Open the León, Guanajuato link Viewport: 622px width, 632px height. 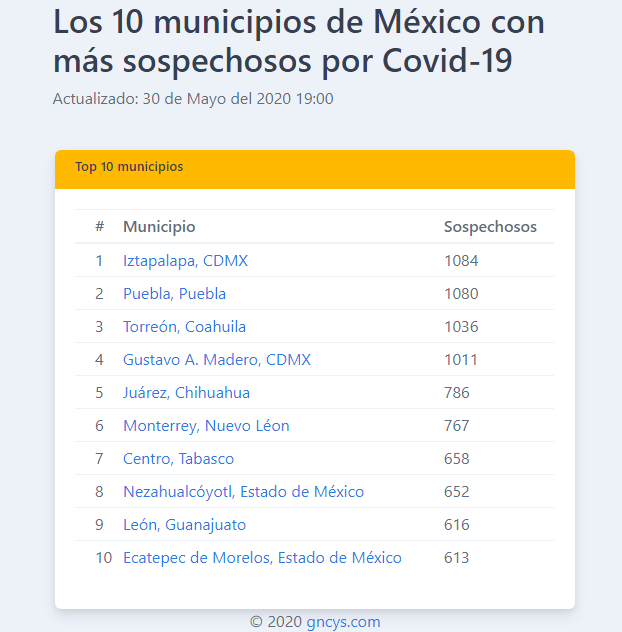tap(185, 525)
